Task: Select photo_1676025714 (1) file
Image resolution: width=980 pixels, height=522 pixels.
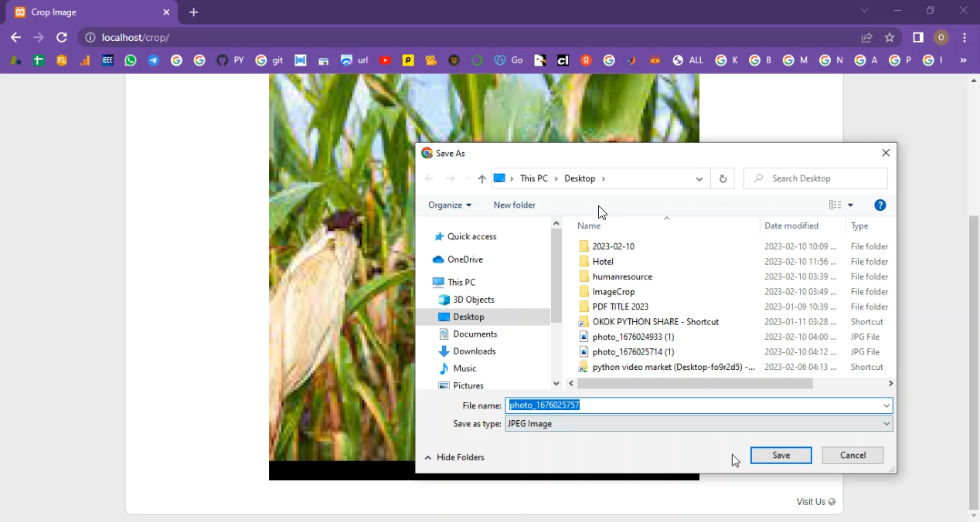Action: [627, 352]
